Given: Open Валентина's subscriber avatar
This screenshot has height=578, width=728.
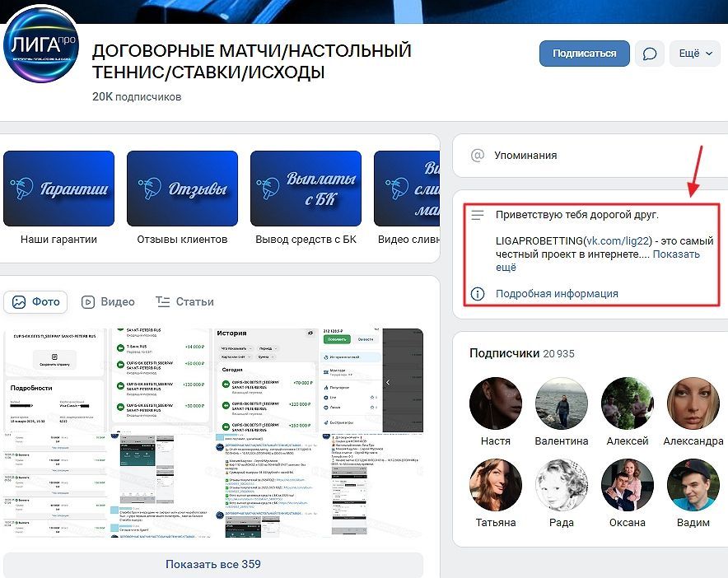Looking at the screenshot, I should point(562,403).
